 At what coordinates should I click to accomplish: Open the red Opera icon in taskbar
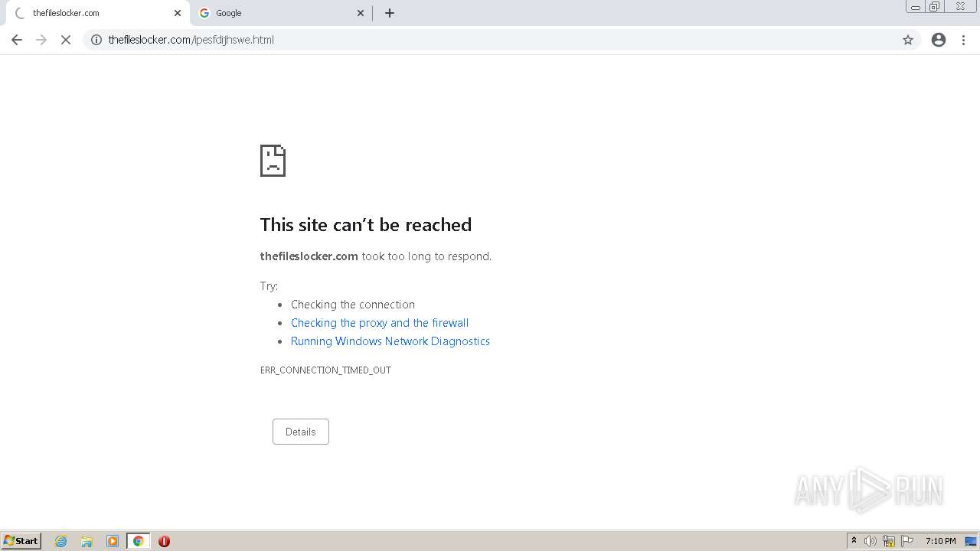click(x=164, y=541)
